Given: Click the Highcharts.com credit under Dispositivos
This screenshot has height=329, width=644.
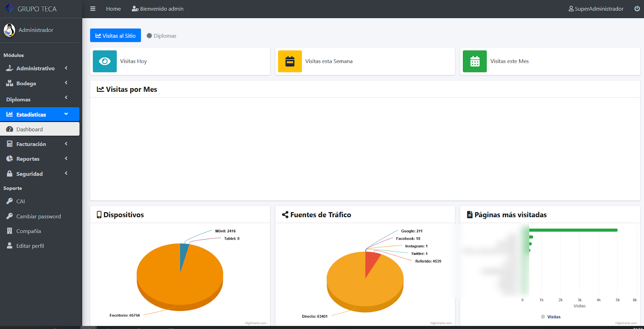Looking at the screenshot, I should (256, 323).
